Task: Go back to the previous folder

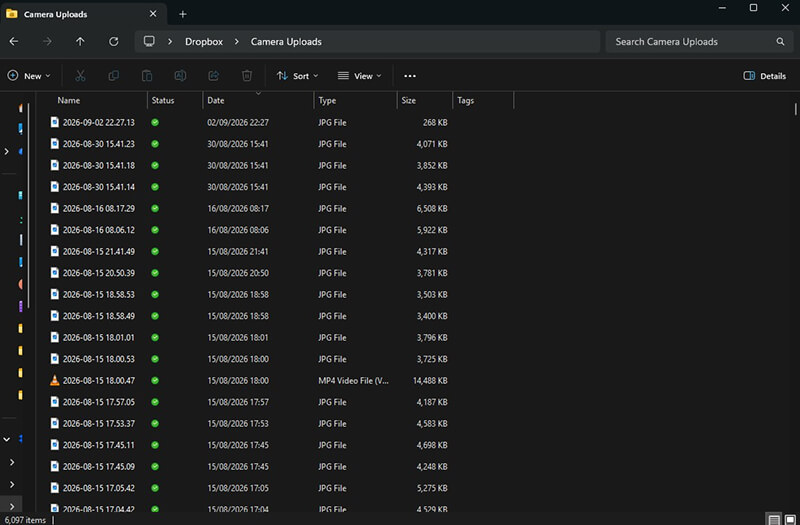Action: coord(14,42)
